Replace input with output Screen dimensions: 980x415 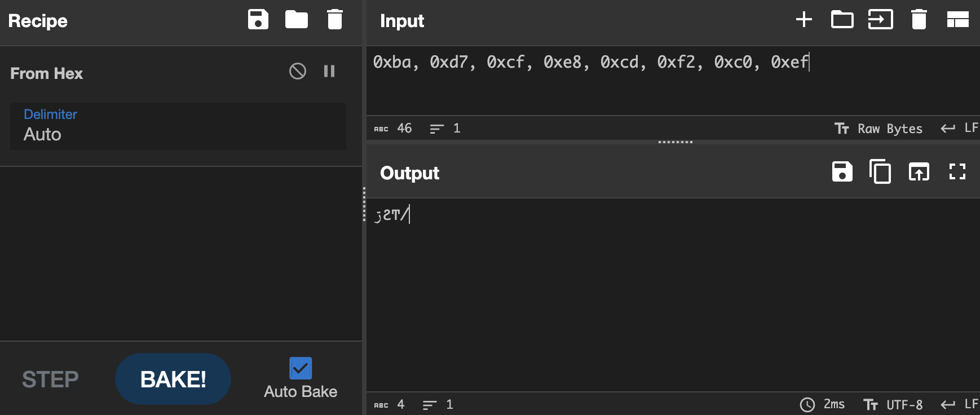pos(919,172)
